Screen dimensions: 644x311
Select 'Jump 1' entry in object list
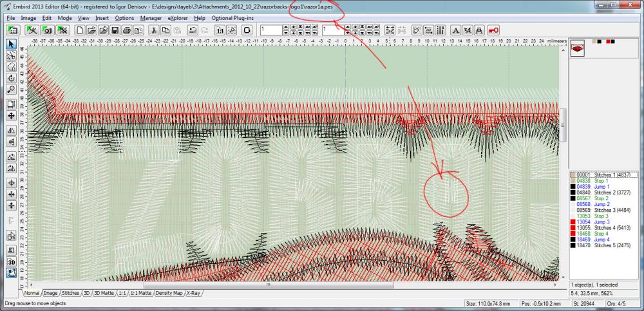pos(603,187)
